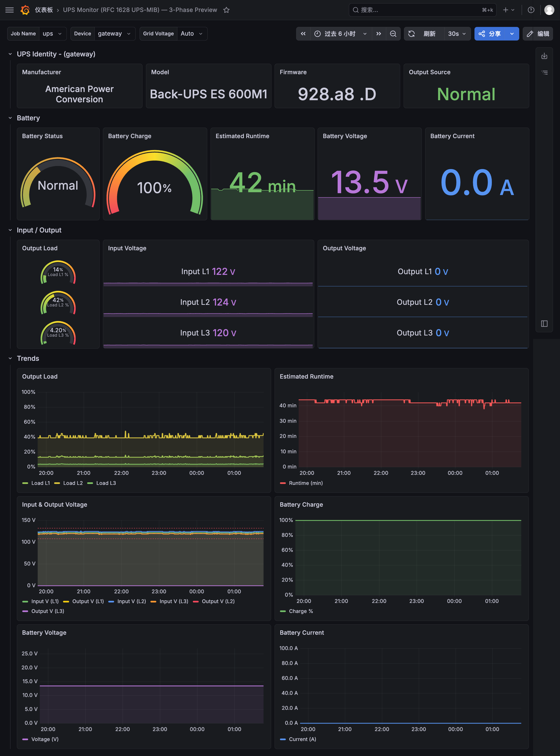The width and height of the screenshot is (560, 756).
Task: Open the Device gateway dropdown
Action: tap(115, 33)
